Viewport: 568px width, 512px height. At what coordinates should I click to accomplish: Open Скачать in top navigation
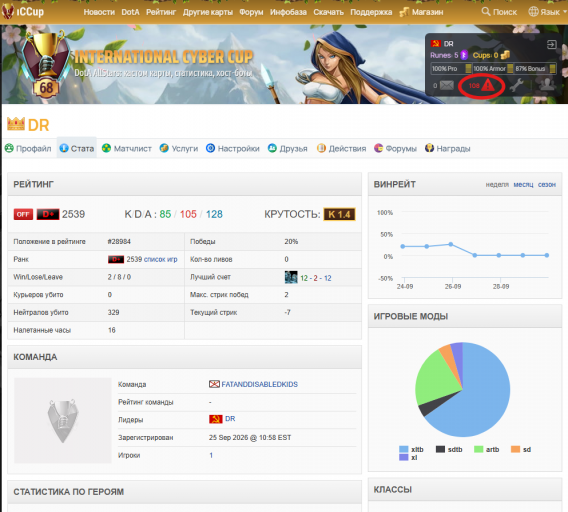(329, 12)
